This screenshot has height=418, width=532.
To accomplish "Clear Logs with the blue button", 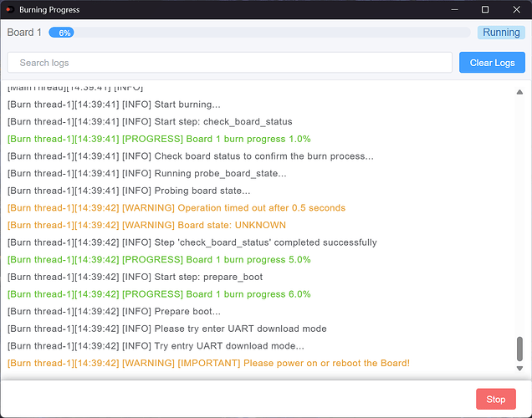I will click(492, 63).
